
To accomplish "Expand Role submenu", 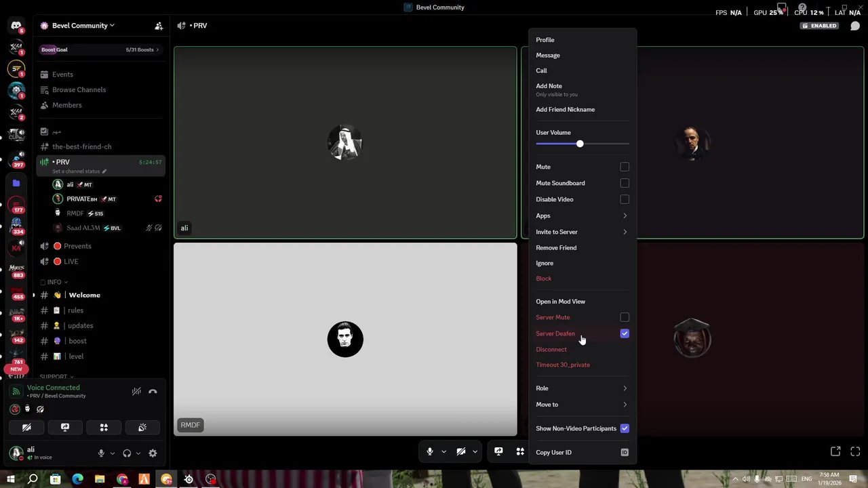I will pyautogui.click(x=582, y=388).
